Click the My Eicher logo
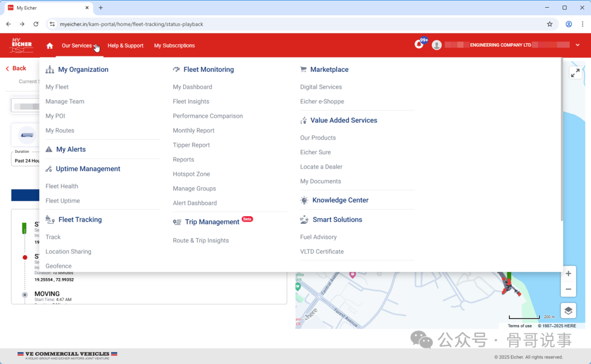Screen dimensions: 591x364 tap(22, 45)
